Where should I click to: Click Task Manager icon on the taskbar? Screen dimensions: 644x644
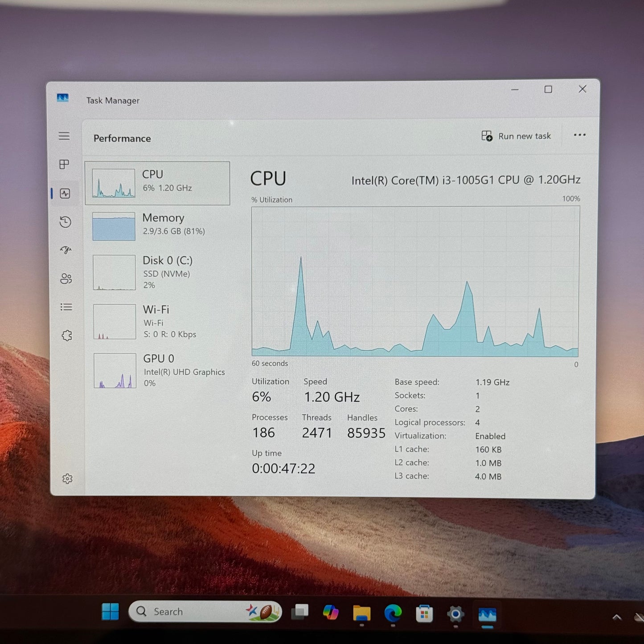(x=487, y=615)
